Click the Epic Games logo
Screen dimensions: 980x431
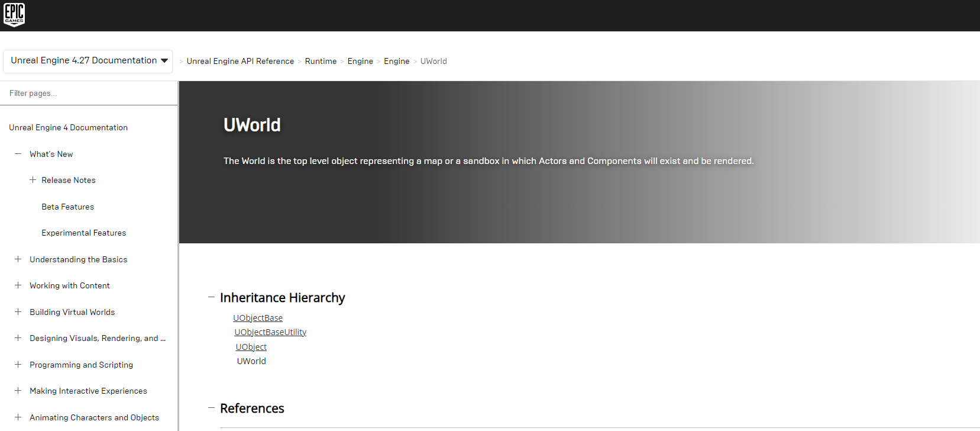[14, 15]
